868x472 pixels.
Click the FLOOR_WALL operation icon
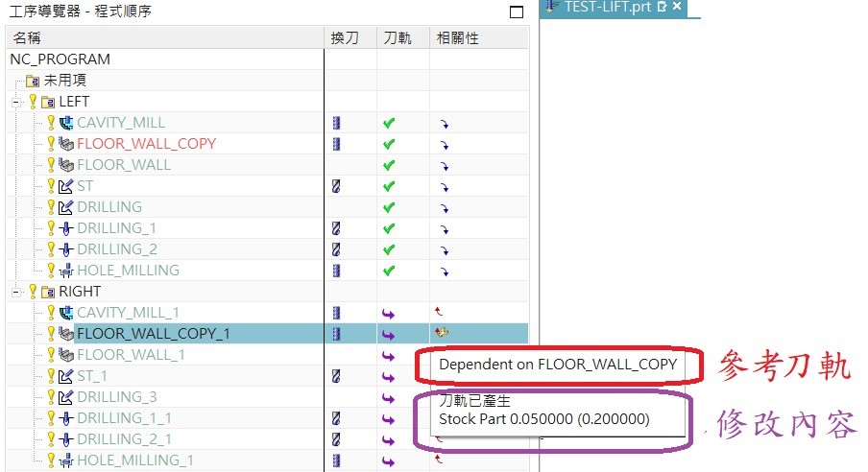[66, 165]
